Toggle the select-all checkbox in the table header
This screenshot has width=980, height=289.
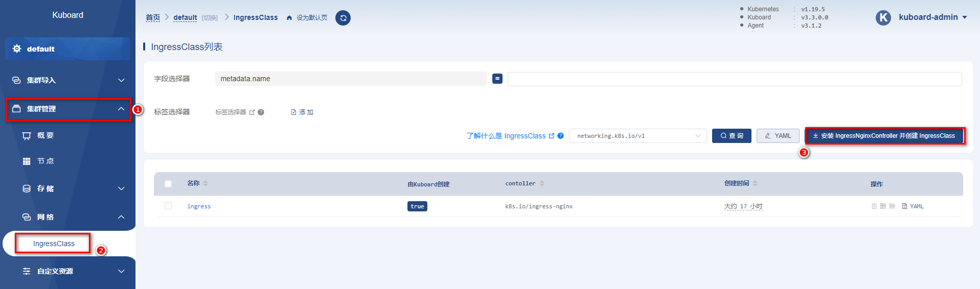point(168,184)
